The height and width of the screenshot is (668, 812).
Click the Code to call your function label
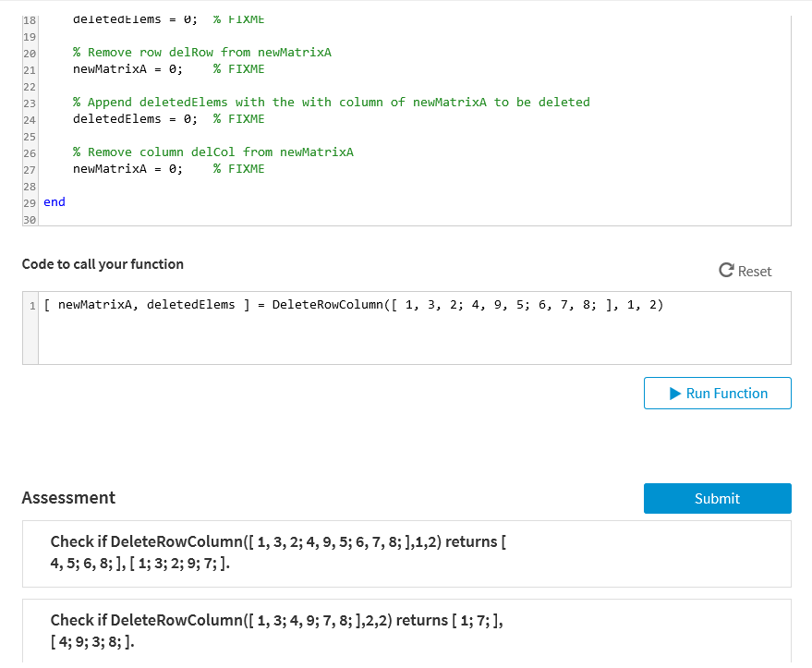103,264
